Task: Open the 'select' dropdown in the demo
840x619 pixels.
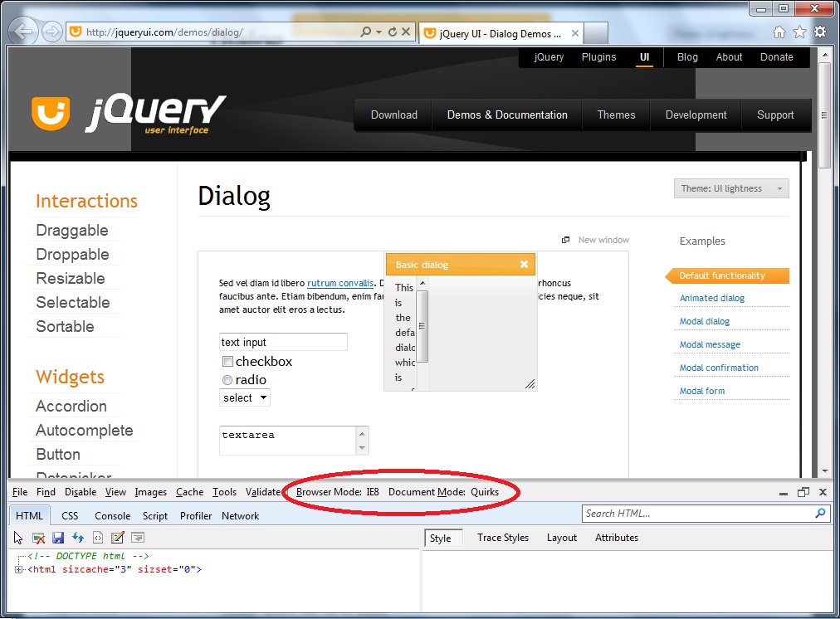Action: coord(245,398)
